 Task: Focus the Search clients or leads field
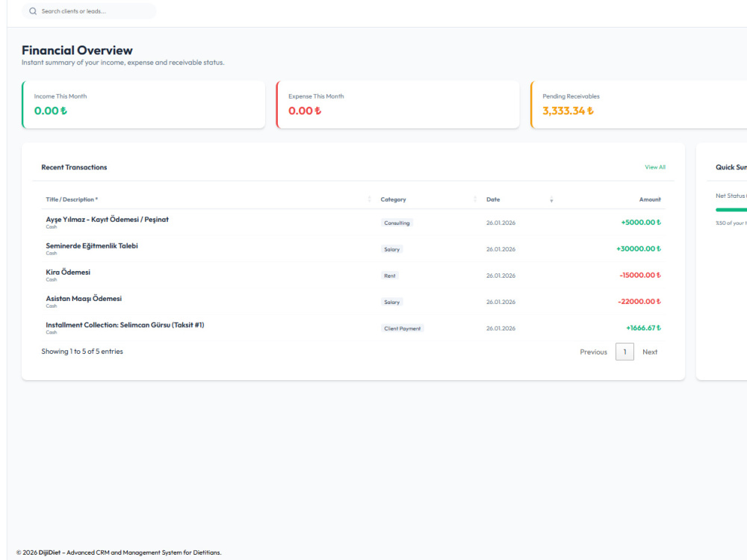[x=89, y=11]
